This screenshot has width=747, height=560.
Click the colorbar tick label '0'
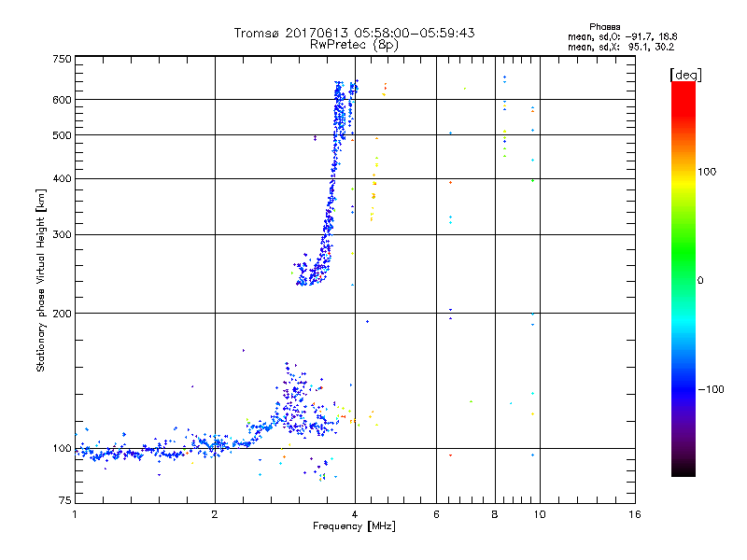coord(699,281)
